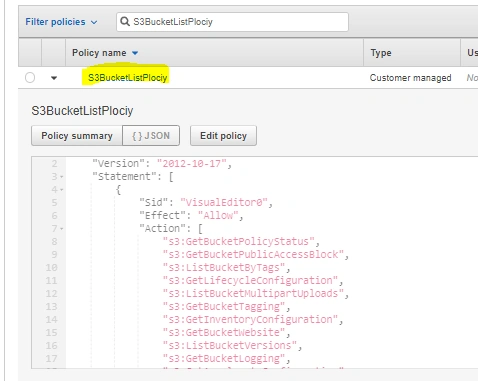Click the S3BucketListPlociy detail heading
The height and width of the screenshot is (381, 478).
pos(82,111)
